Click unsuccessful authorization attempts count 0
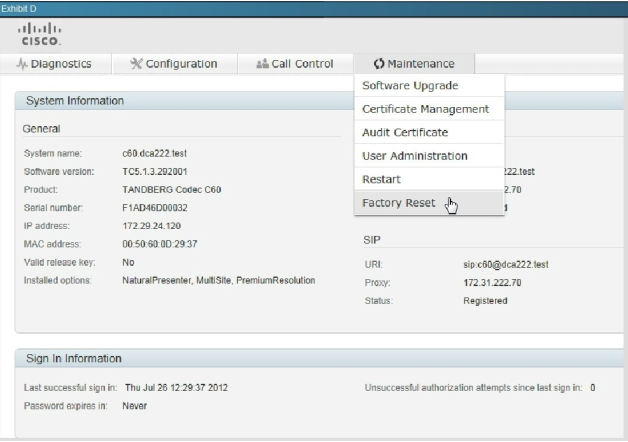 [593, 388]
